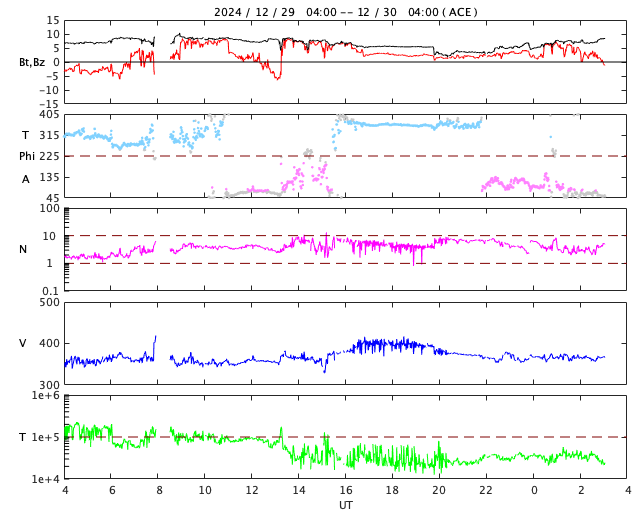640x512 pixels.
Task: Click the '1e+5' temperature tick label
Action: 45,437
